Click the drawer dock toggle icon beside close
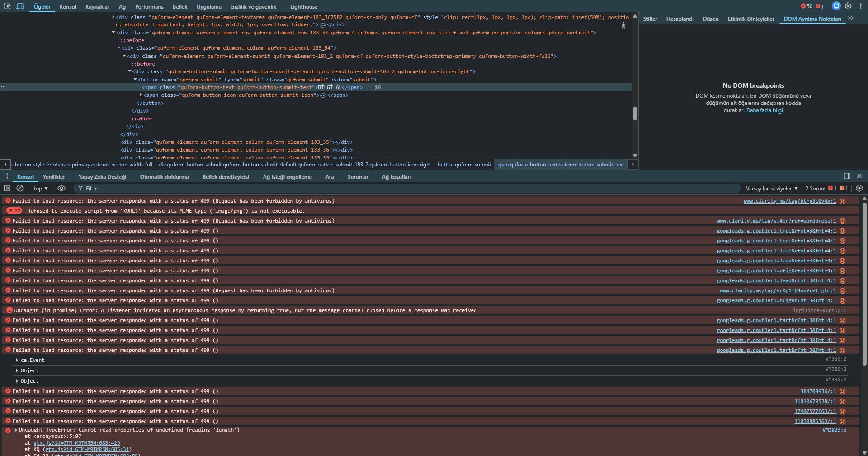868x456 pixels. click(x=847, y=176)
